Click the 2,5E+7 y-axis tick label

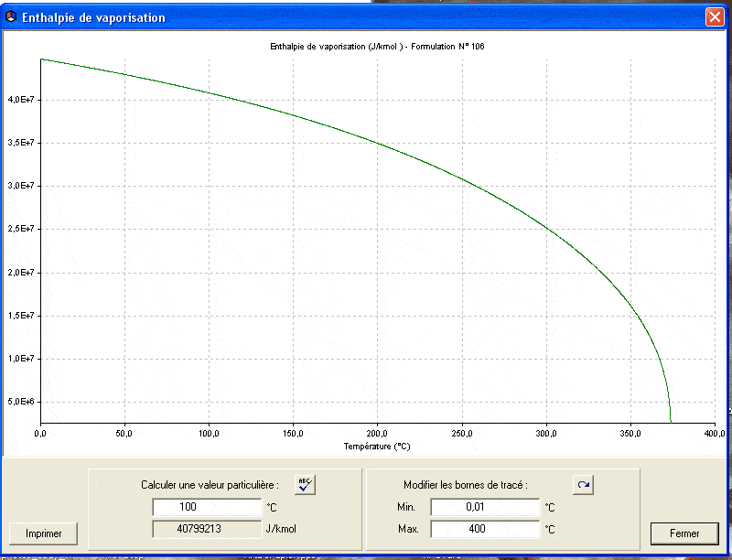21,229
